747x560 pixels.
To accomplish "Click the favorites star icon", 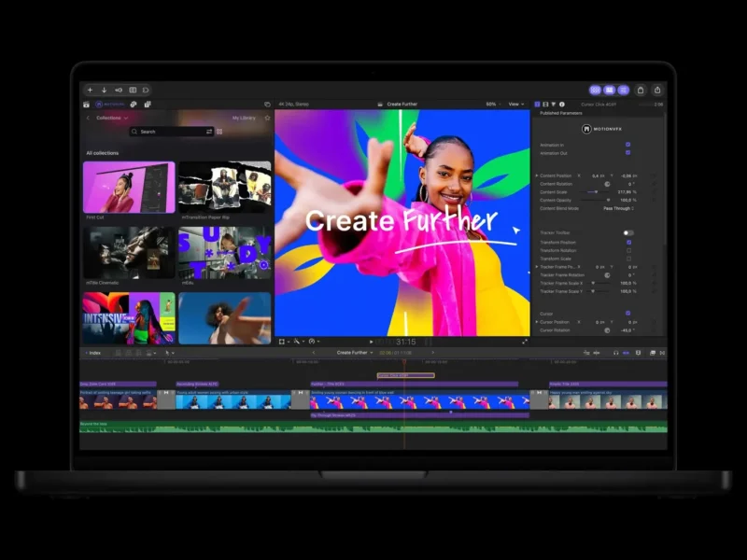I will coord(267,118).
